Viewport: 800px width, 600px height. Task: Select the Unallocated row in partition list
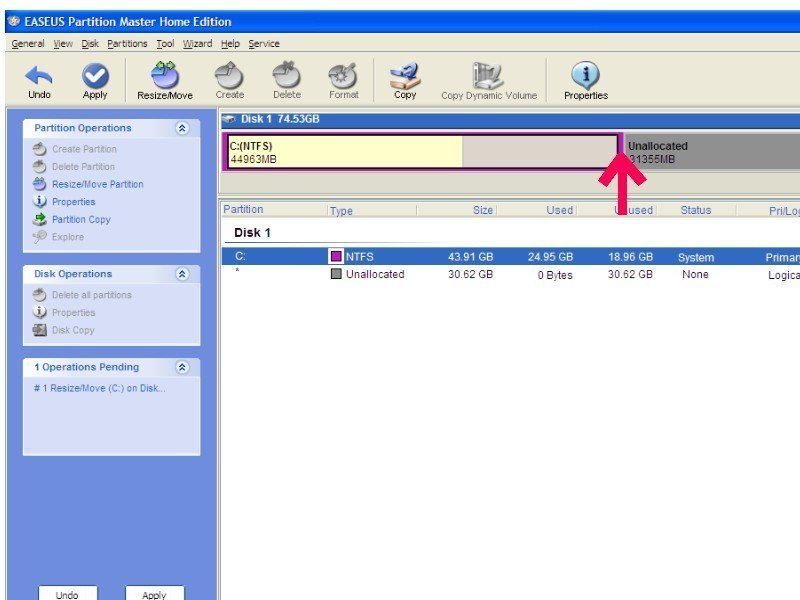511,274
